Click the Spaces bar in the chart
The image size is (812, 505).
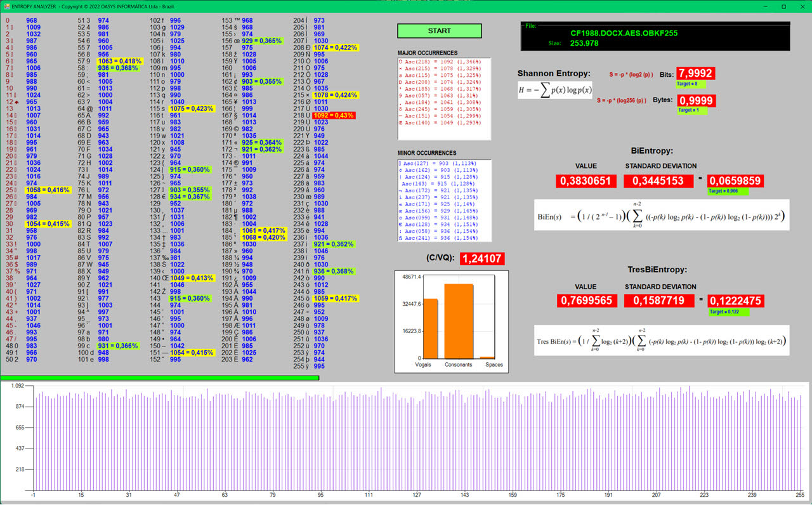coord(487,358)
